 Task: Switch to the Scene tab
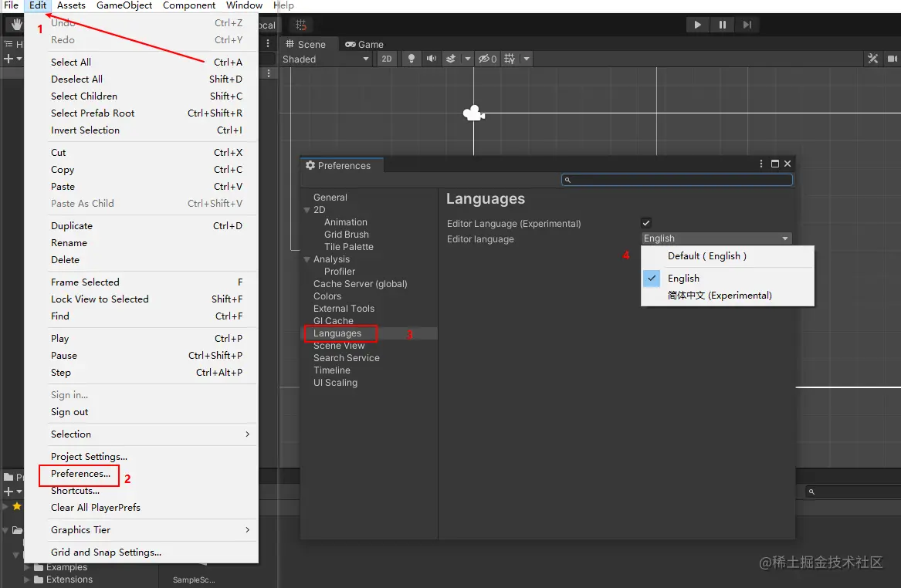306,44
